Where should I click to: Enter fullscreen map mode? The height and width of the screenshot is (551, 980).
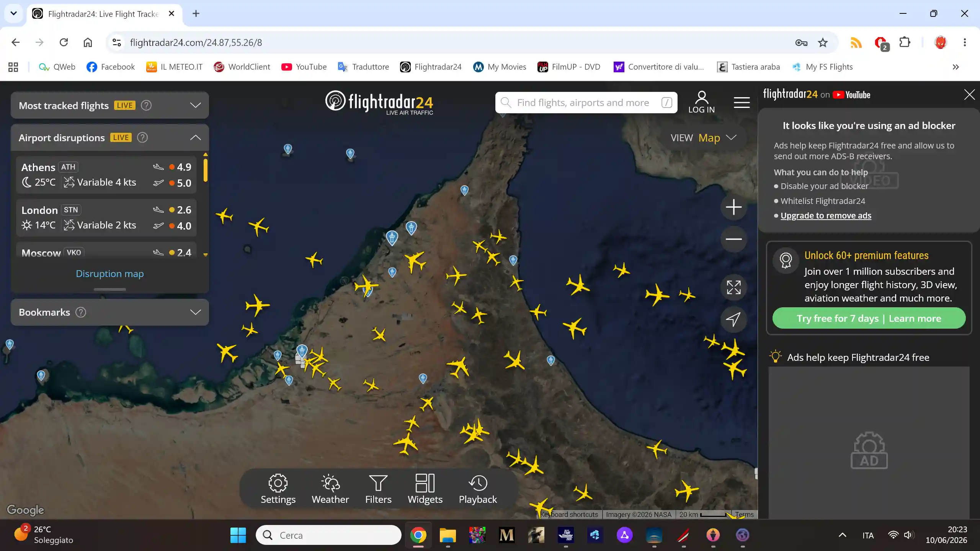coord(733,287)
